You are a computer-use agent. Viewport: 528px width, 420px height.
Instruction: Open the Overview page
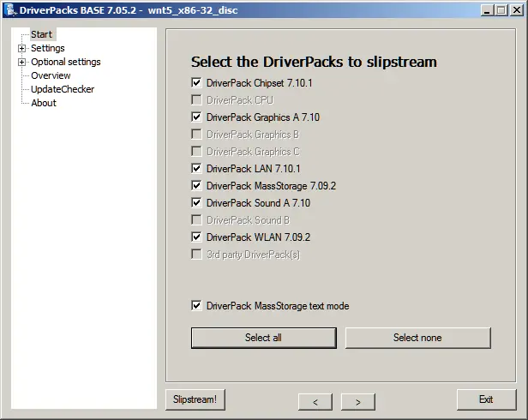tap(51, 75)
